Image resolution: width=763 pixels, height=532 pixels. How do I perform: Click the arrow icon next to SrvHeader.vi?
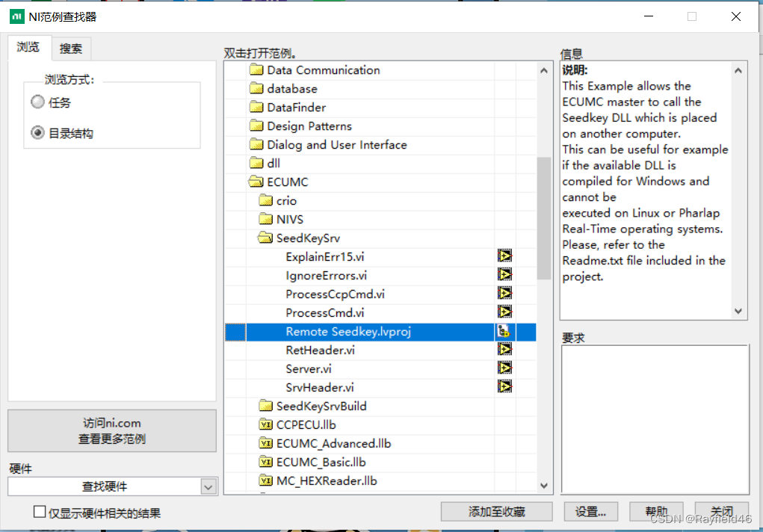[x=505, y=387]
